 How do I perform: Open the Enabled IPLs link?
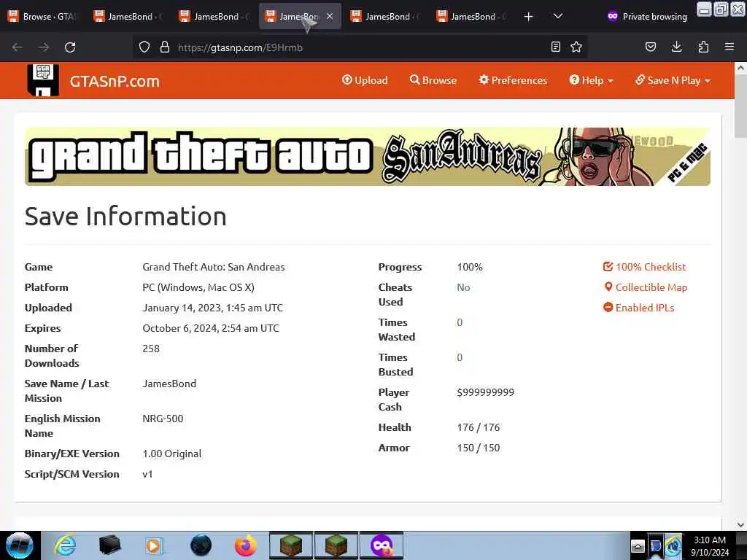coord(639,308)
